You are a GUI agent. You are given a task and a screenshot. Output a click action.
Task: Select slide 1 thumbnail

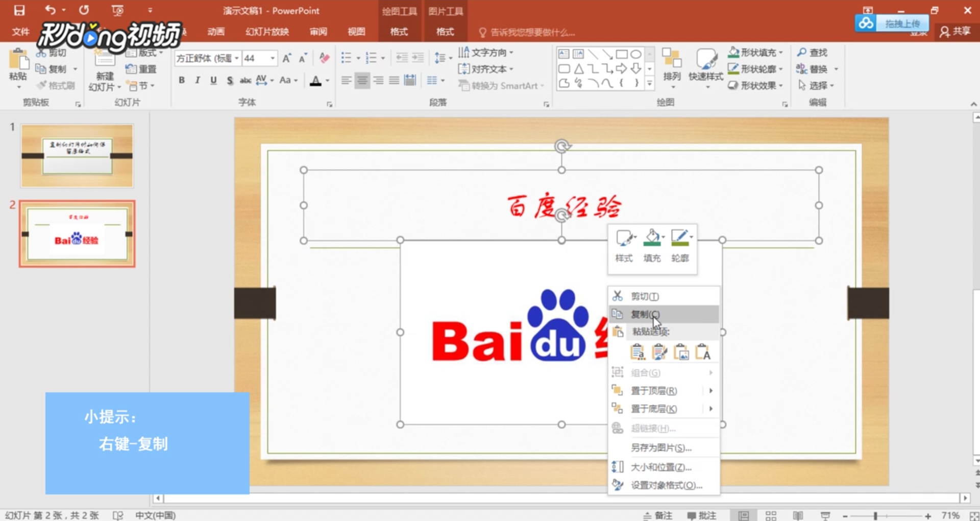click(x=77, y=156)
